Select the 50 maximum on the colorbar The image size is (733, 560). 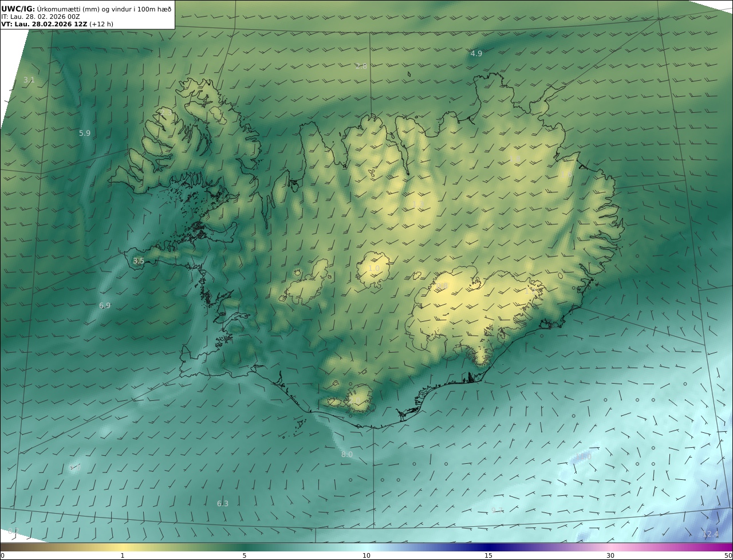pos(728,555)
